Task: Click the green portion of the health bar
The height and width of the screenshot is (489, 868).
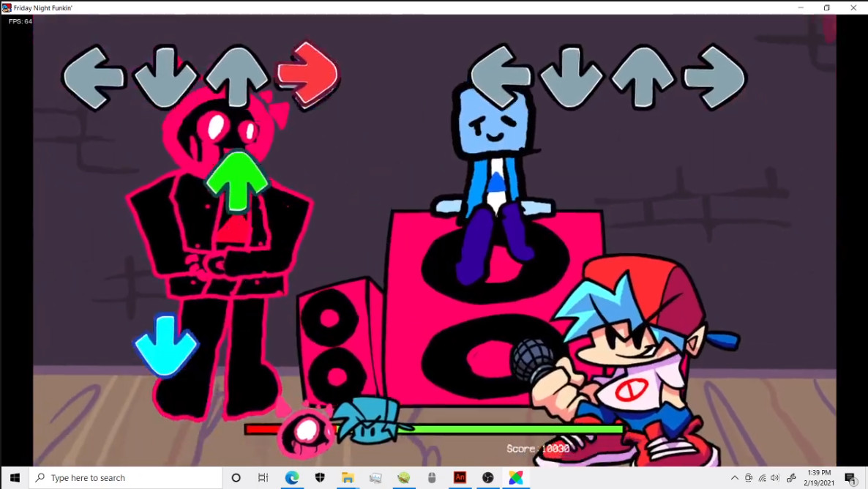Action: 517,429
